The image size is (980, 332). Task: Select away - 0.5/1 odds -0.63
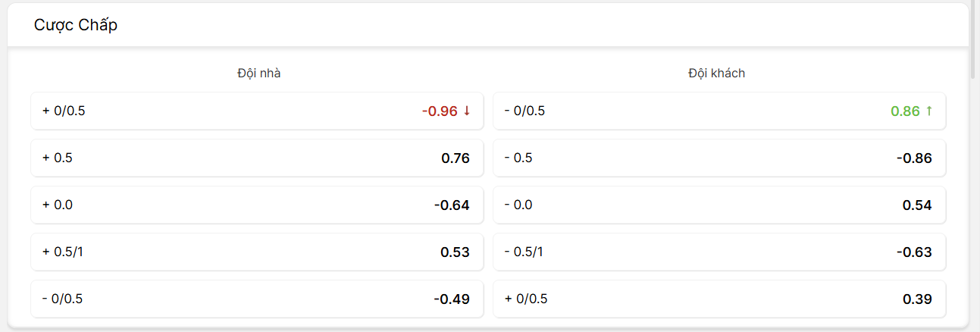(x=719, y=252)
